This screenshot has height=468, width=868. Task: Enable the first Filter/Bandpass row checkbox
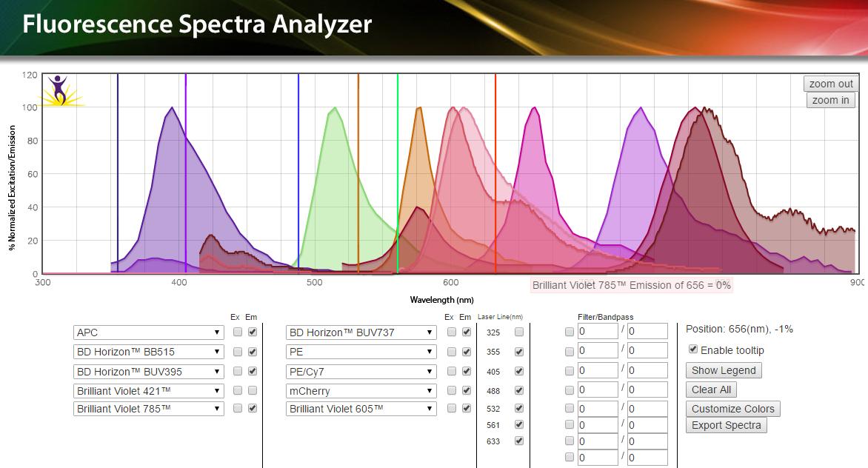pos(570,332)
